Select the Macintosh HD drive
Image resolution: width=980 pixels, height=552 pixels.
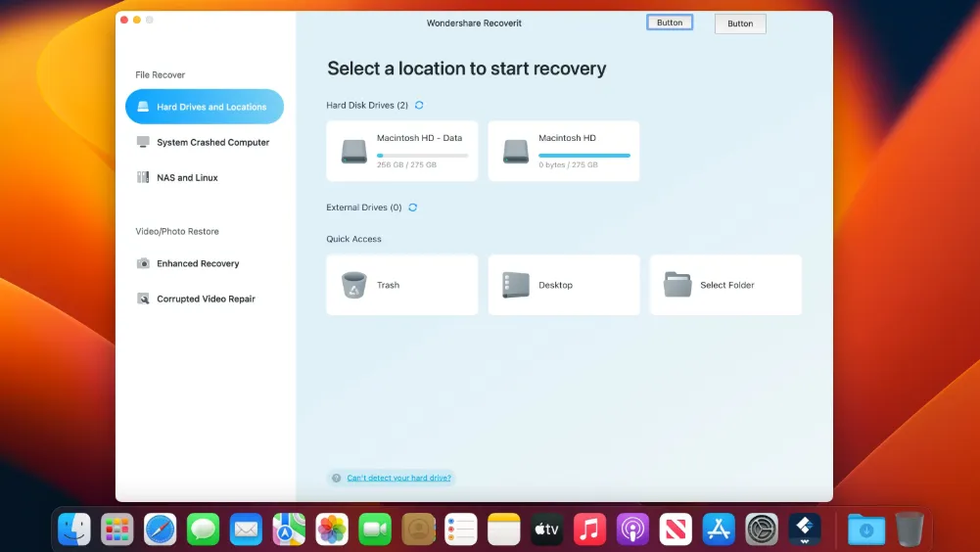click(x=564, y=151)
